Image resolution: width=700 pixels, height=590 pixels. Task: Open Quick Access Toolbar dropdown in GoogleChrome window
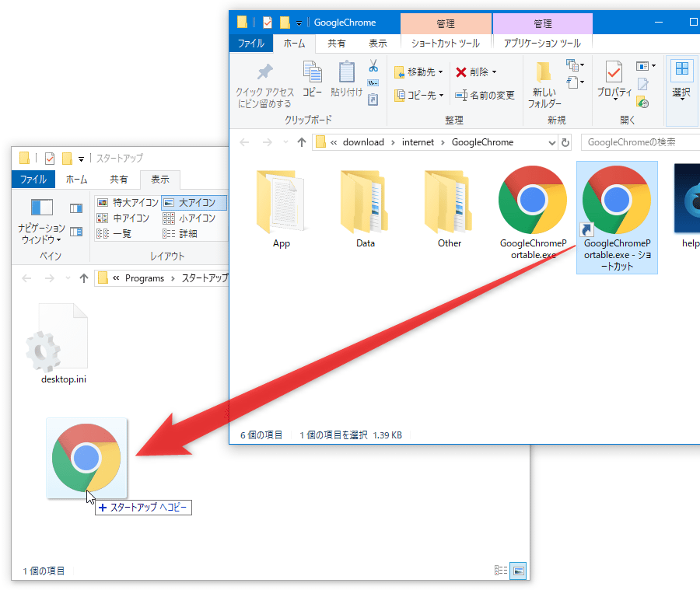[299, 23]
